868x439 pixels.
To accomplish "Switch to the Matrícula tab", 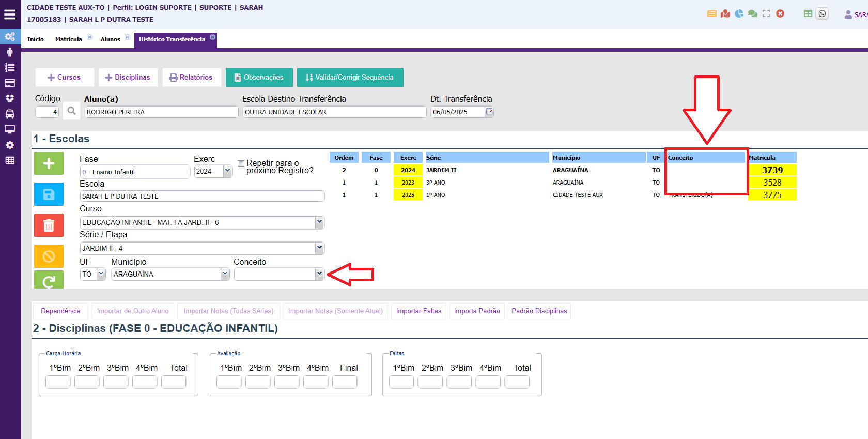I will [68, 39].
